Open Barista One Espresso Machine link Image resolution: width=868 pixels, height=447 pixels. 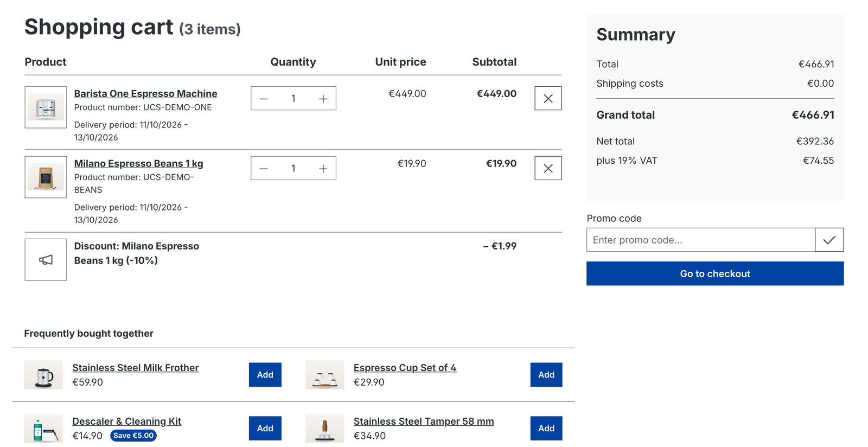point(145,94)
